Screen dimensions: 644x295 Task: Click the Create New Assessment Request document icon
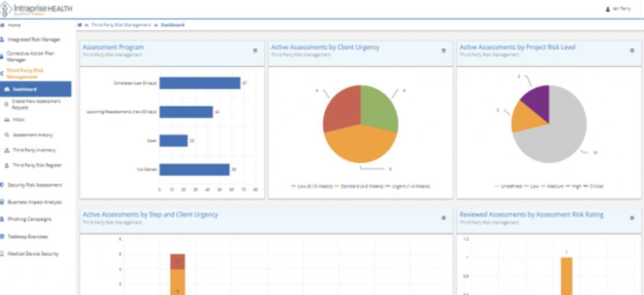click(x=6, y=104)
